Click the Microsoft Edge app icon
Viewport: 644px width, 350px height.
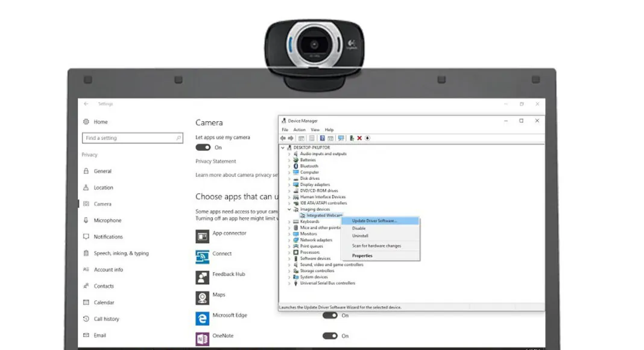[202, 318]
